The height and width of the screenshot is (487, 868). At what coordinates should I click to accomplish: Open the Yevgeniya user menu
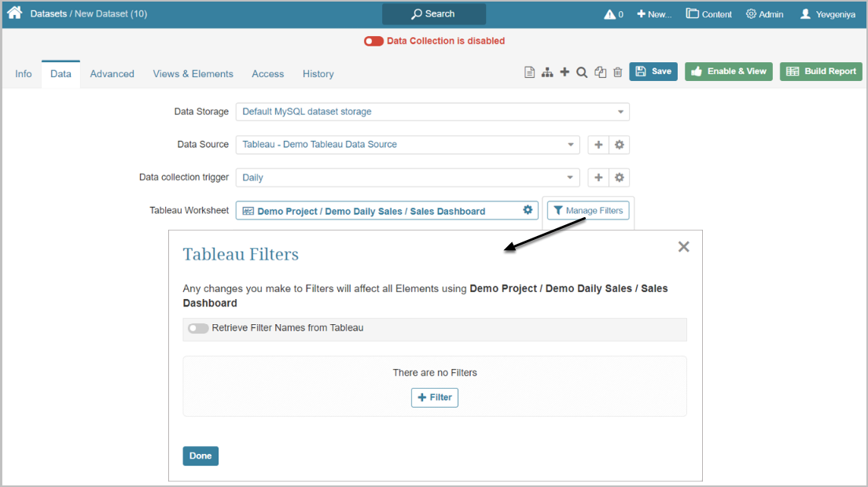pos(828,14)
